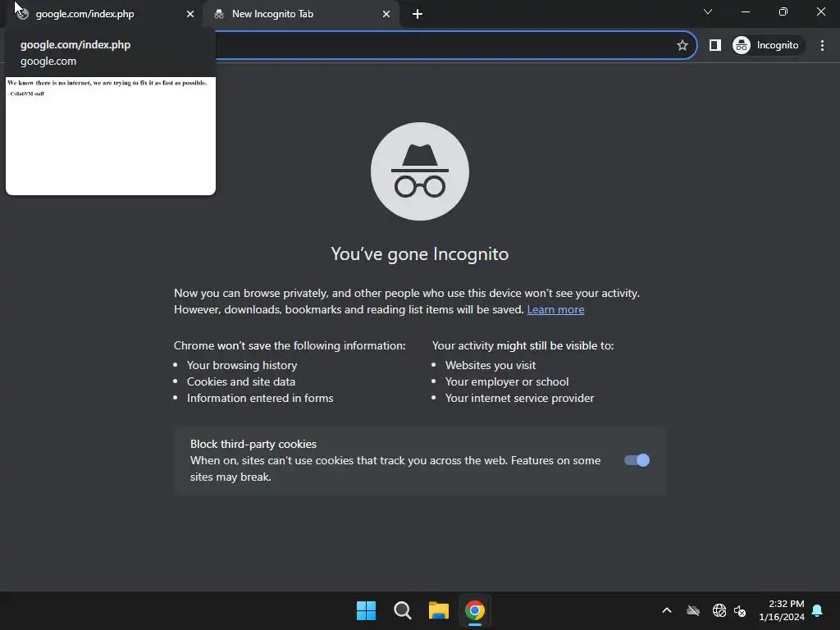Minimize the Chrome window
The height and width of the screenshot is (630, 840).
[745, 11]
